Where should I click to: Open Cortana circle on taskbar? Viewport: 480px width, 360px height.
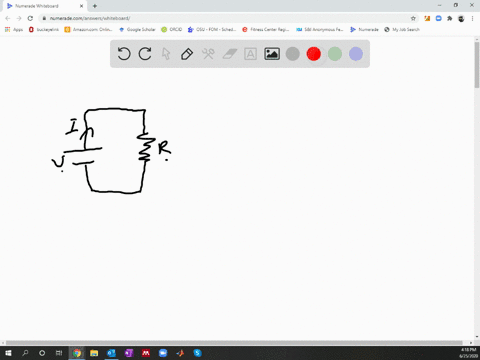[x=42, y=353]
